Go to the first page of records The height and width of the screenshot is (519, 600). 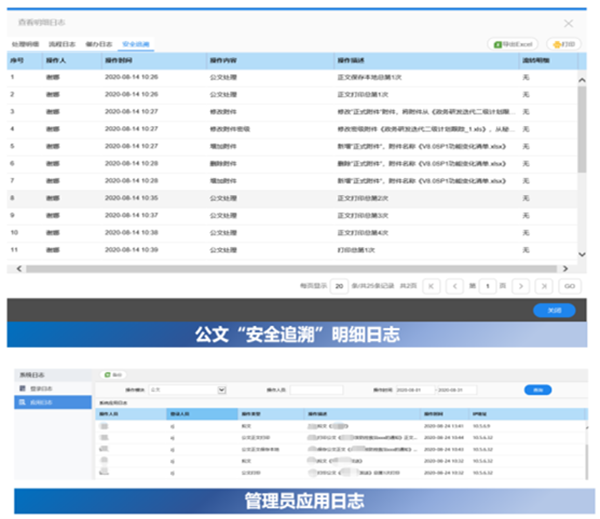click(x=432, y=286)
